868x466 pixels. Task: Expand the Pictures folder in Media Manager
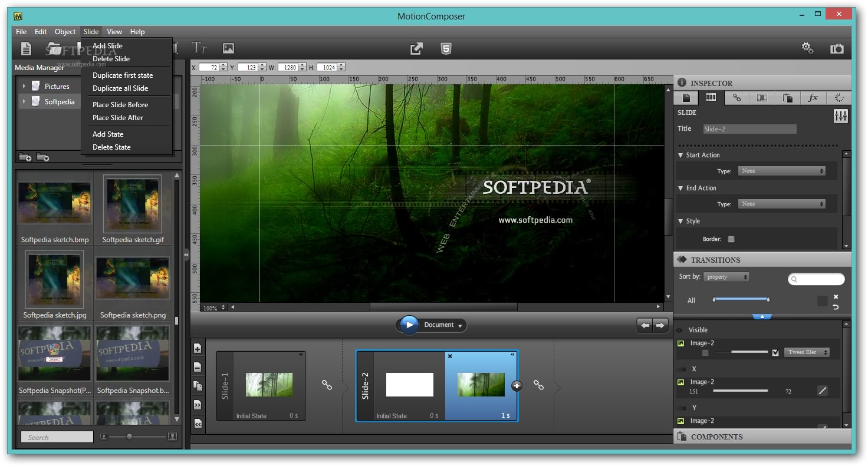[24, 87]
